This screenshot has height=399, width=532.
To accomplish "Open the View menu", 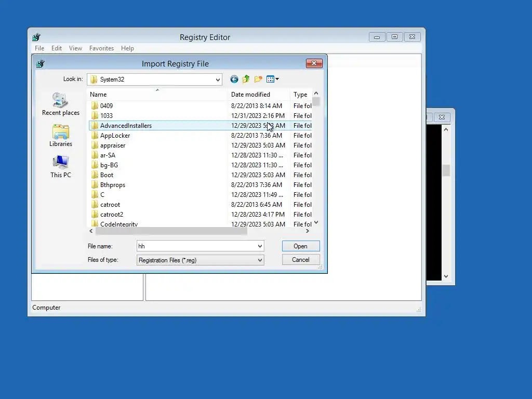I will click(75, 48).
